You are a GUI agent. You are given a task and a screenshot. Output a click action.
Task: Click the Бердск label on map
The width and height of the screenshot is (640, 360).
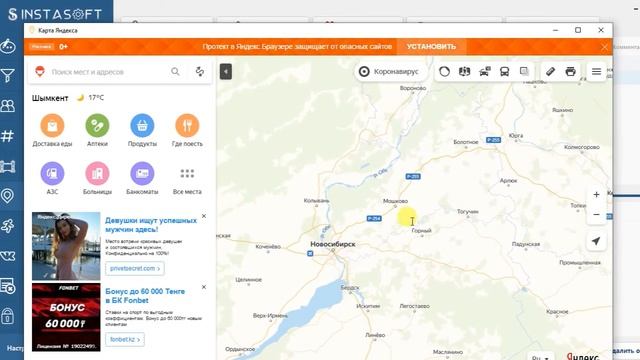tap(350, 287)
